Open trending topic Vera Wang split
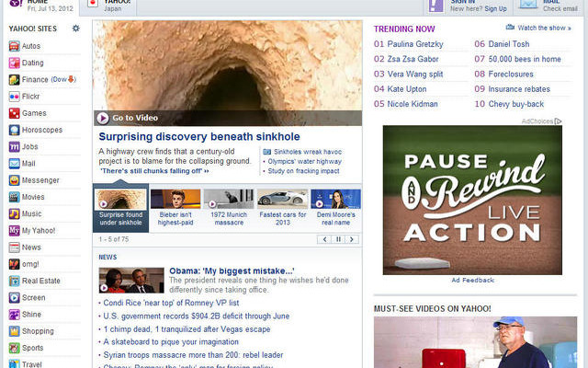This screenshot has width=588, height=368. [x=415, y=74]
